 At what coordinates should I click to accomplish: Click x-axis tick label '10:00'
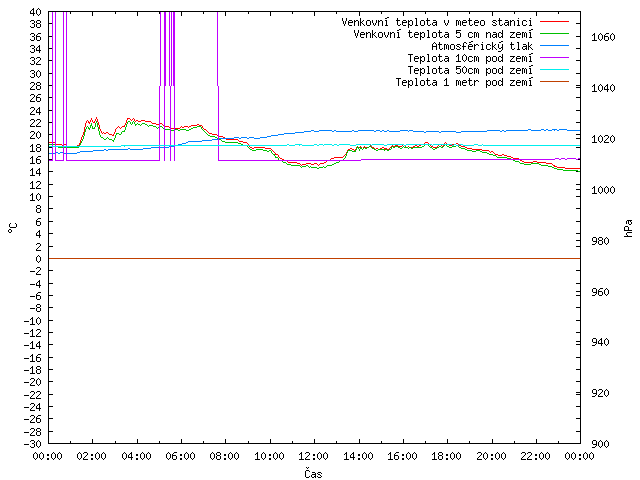coord(269,456)
